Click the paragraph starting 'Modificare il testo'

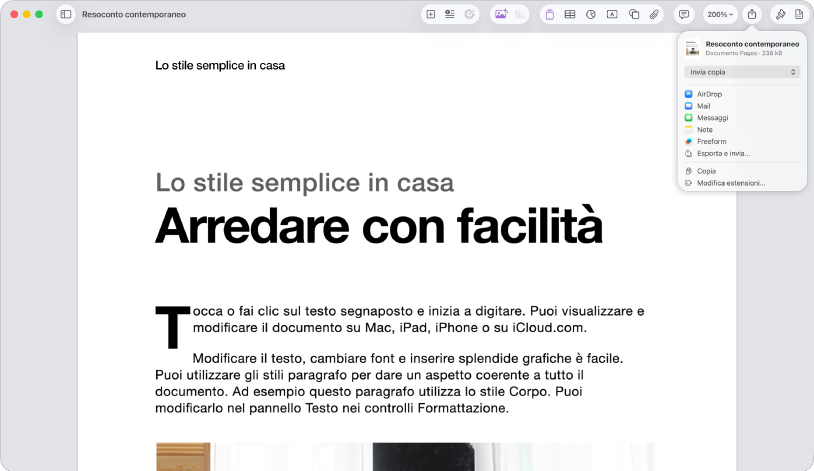point(389,383)
